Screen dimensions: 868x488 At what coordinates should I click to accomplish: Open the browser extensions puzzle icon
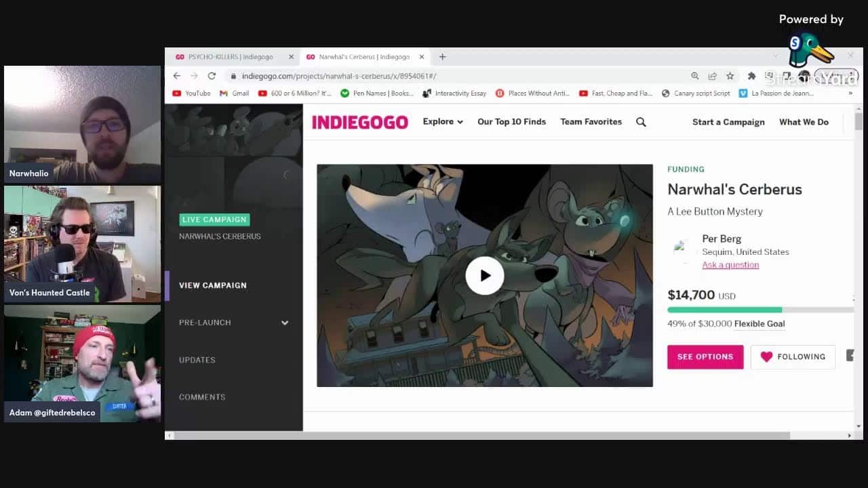point(751,76)
